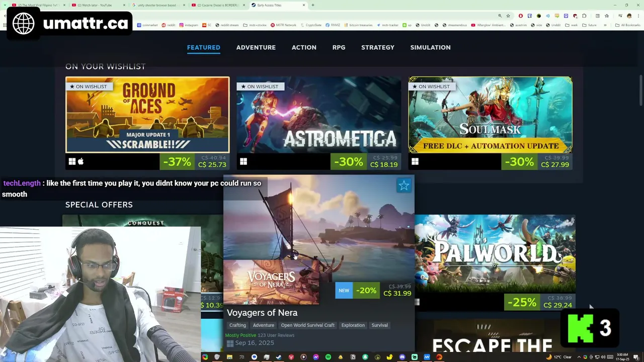The image size is (644, 362).
Task: Open the reddit bookmark
Action: [x=169, y=25]
